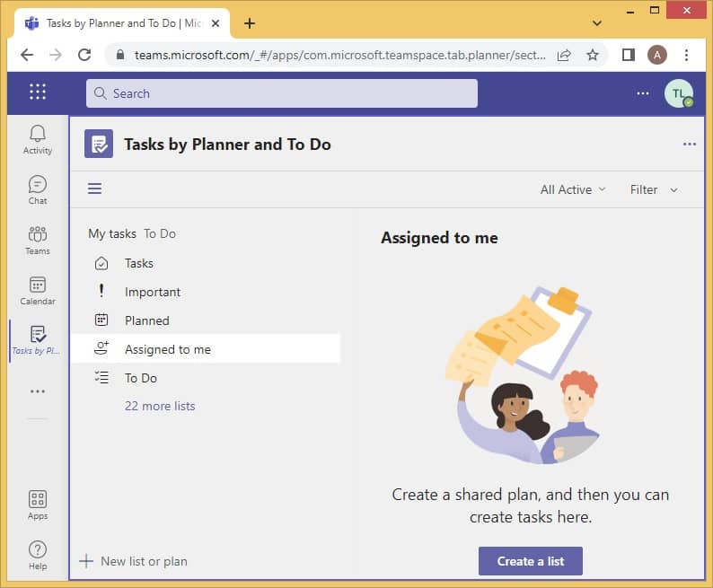713x588 pixels.
Task: Select the Tasks list
Action: [205, 264]
